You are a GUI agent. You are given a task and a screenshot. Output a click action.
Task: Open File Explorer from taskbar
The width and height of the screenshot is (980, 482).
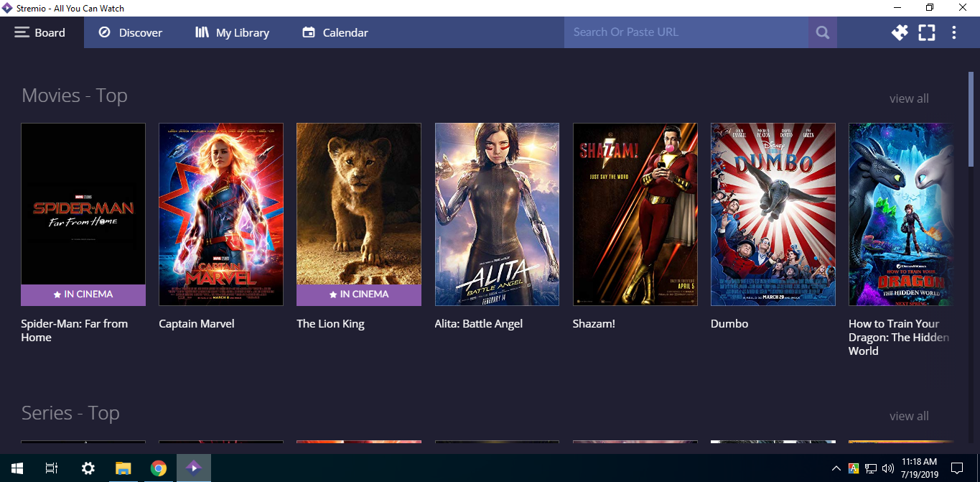click(123, 468)
